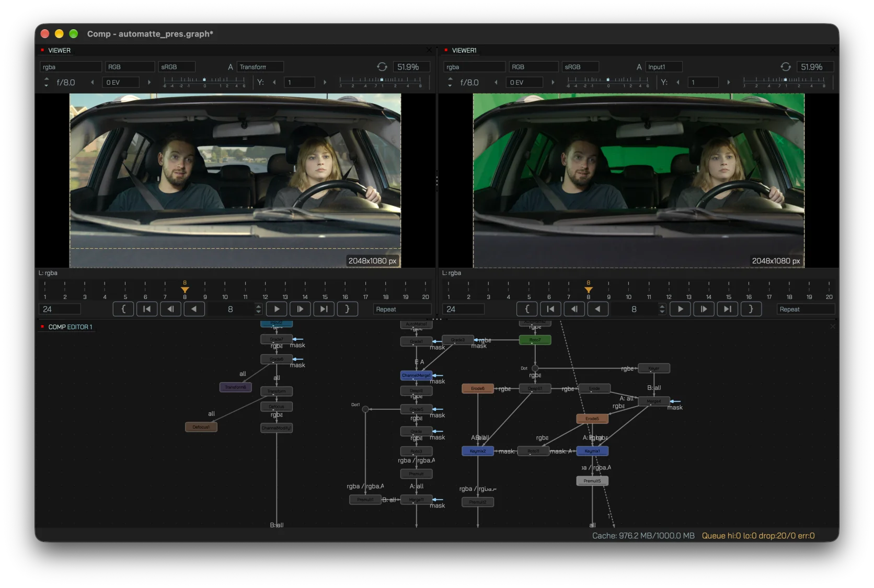Screen dimensions: 874x588
Task: Select the blue Keymix2 node
Action: tap(478, 451)
